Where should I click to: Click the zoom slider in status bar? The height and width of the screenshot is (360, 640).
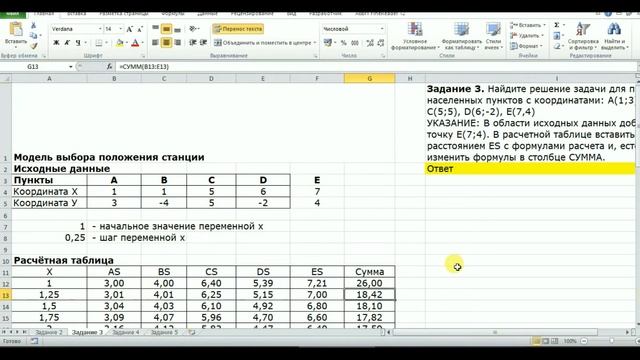click(611, 341)
